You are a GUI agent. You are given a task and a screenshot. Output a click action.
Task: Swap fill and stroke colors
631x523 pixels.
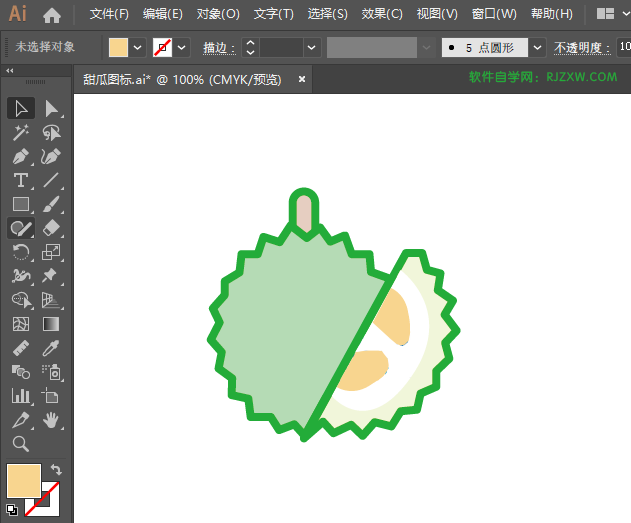[x=56, y=469]
